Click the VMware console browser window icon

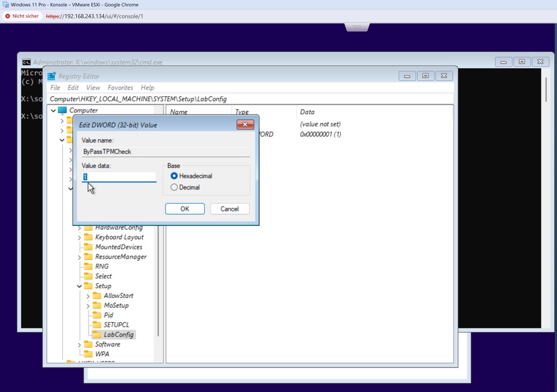(5, 5)
